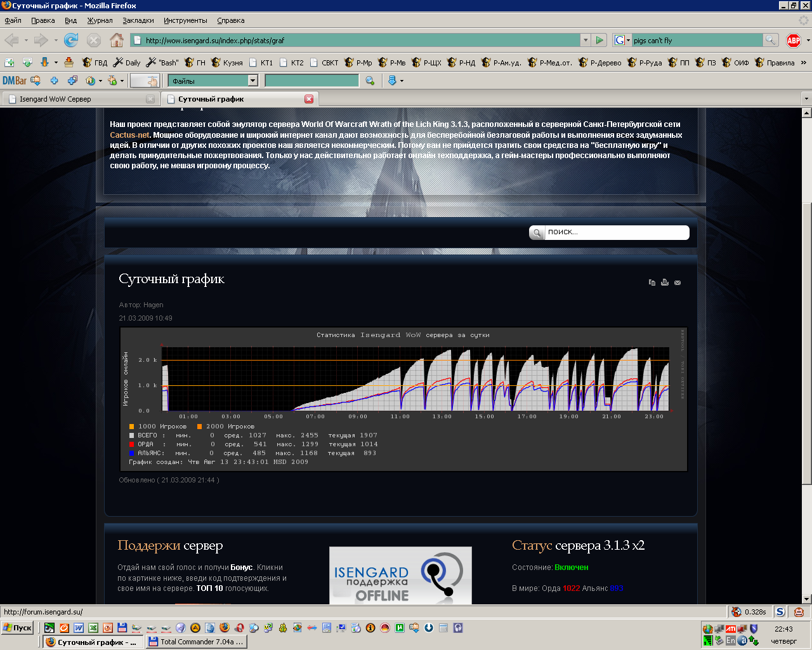The height and width of the screenshot is (650, 812).
Task: Open the list all tabs dropdown
Action: coord(806,99)
